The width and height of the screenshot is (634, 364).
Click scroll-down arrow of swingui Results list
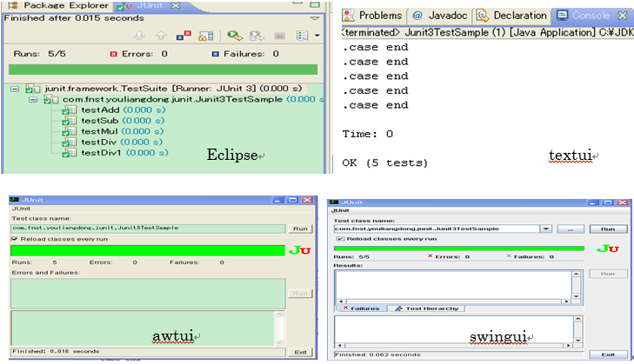point(577,296)
